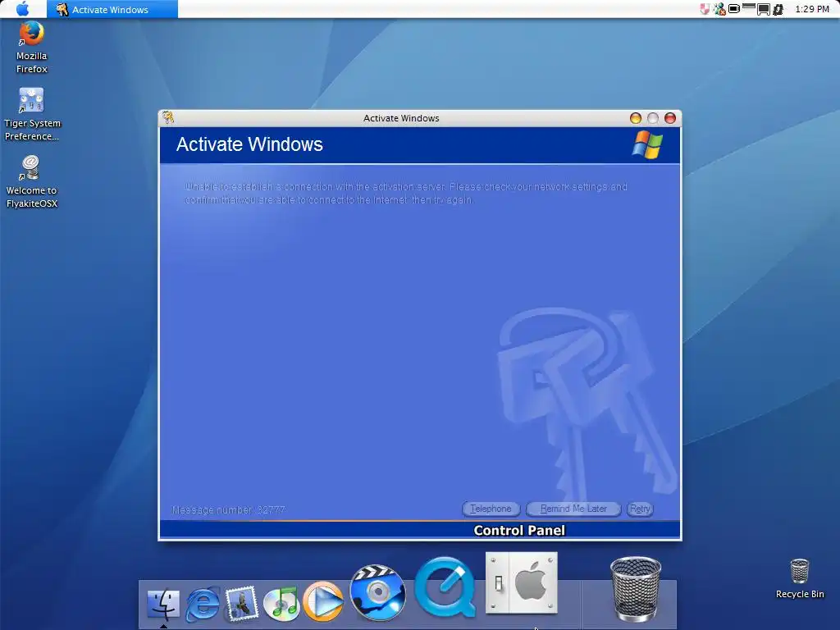
Task: Open the Apple menu logo
Action: [x=22, y=9]
